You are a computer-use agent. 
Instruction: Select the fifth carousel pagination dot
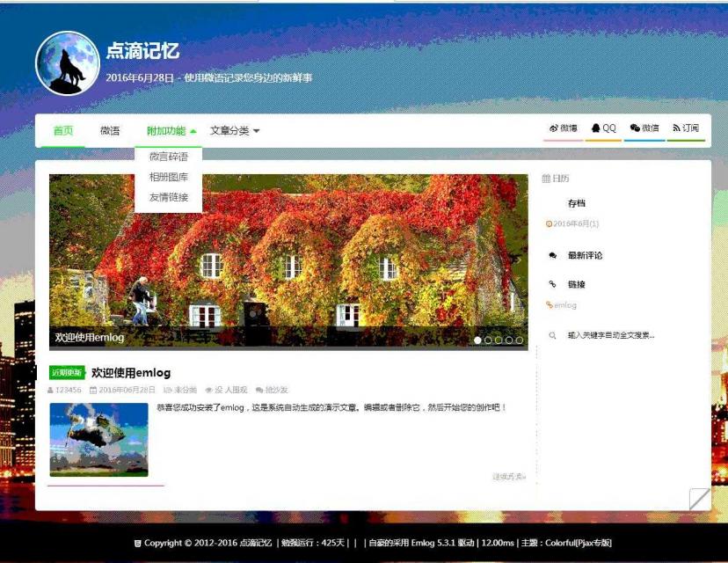click(x=519, y=340)
